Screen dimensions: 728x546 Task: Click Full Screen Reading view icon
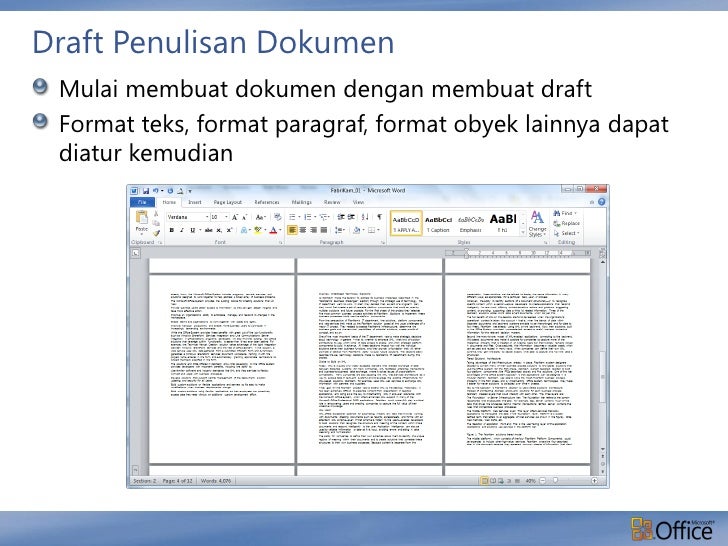tap(493, 481)
